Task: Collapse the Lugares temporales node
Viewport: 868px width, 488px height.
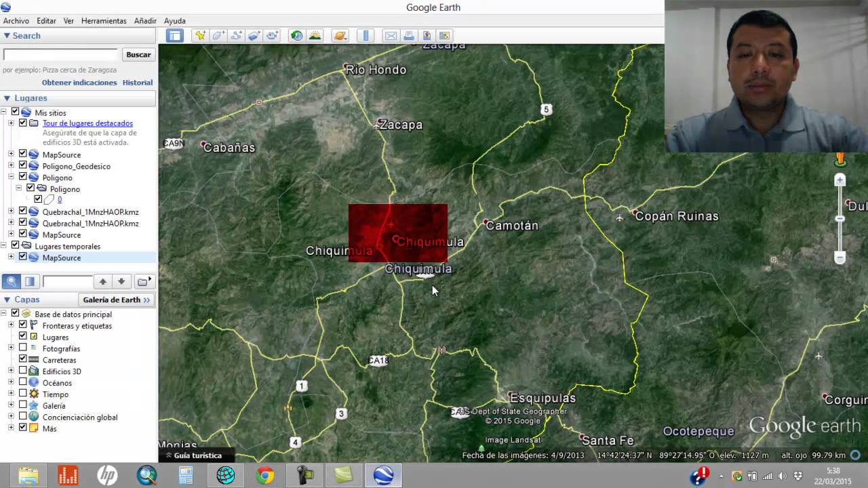Action: point(3,246)
